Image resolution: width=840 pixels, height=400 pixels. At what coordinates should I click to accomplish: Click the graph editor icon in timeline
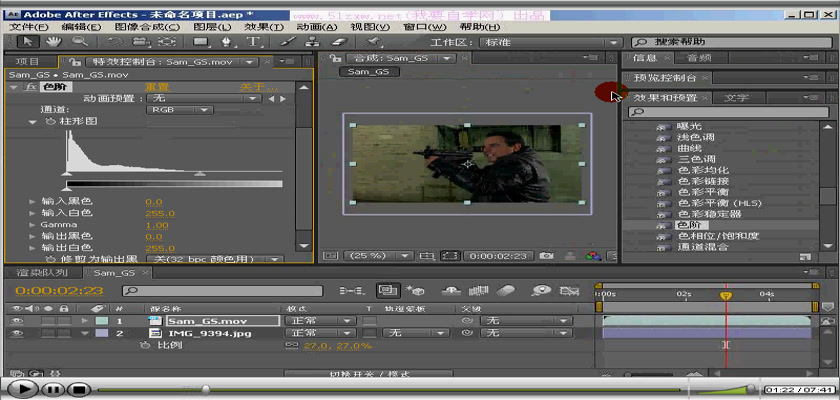pos(569,291)
